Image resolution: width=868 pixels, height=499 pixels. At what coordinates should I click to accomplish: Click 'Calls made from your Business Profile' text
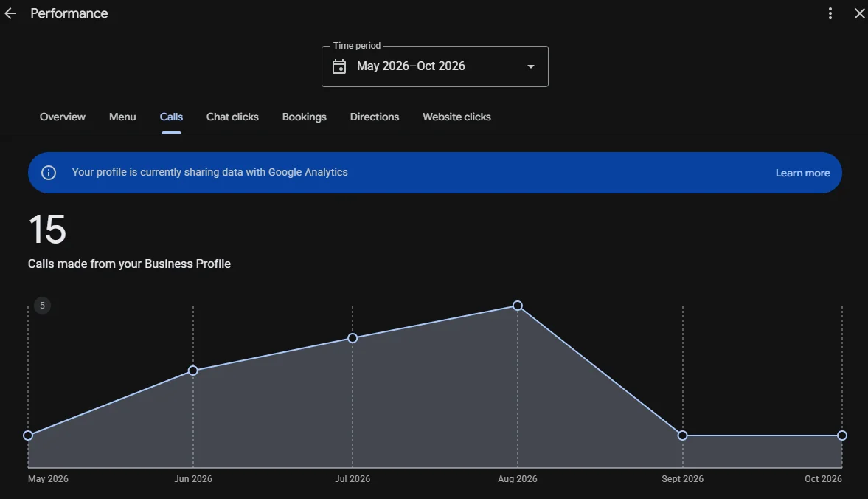[129, 264]
